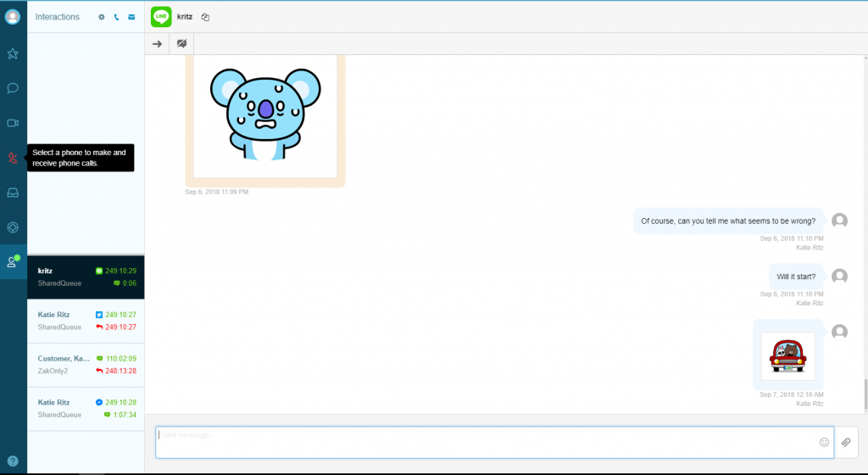The image size is (868, 475).
Task: Open the blue koala sticker image
Action: (x=265, y=115)
